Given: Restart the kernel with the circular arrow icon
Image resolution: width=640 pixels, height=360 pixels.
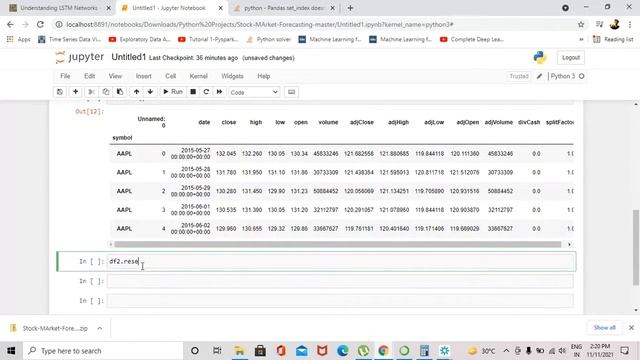Looking at the screenshot, I should 206,92.
